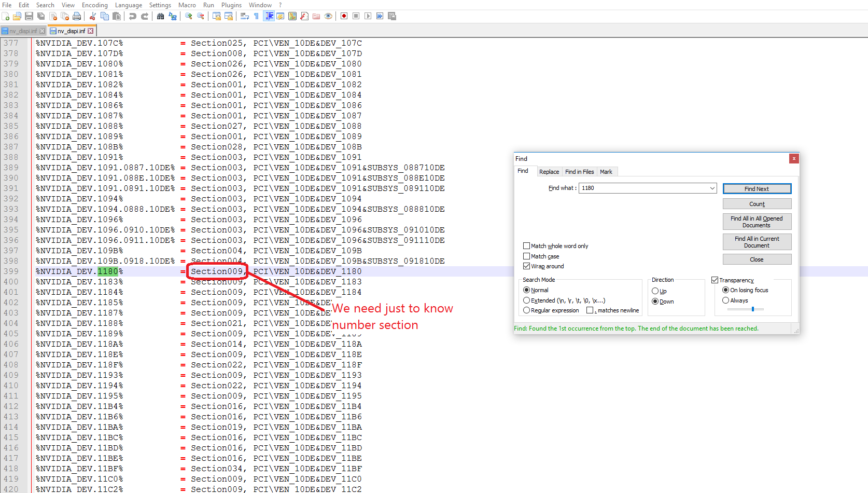The image size is (868, 493).
Task: Choose On losing focus transparency option
Action: tap(725, 290)
